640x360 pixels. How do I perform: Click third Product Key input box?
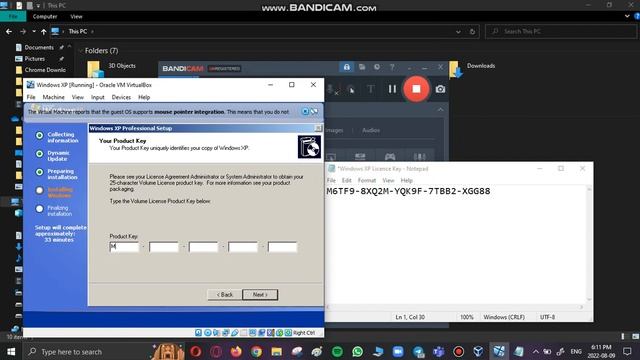[x=203, y=247]
